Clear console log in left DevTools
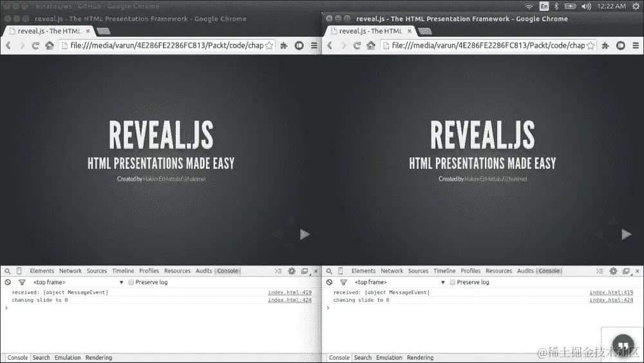Viewport: 644px width, 363px height. (x=8, y=282)
